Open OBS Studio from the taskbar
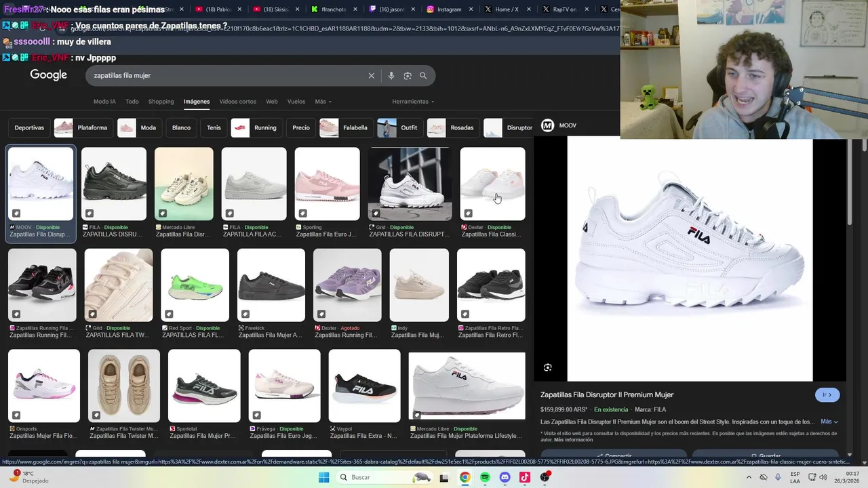Image resolution: width=868 pixels, height=488 pixels. (x=545, y=477)
